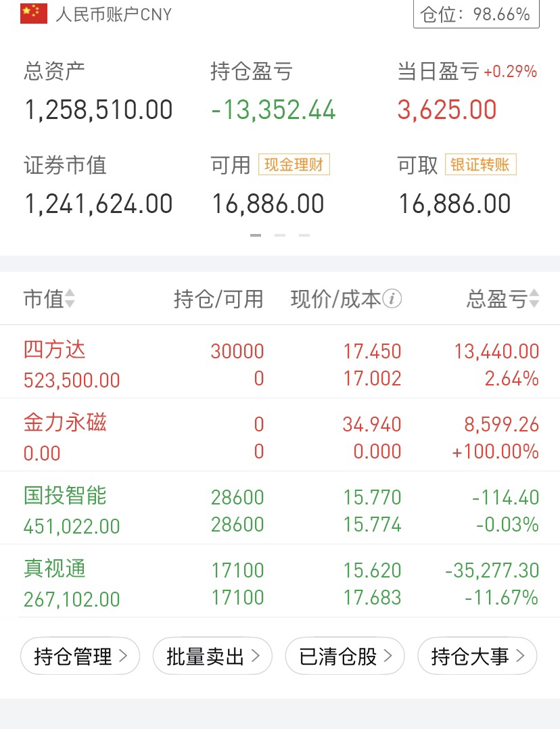Tap the China flag account icon
The image size is (560, 729).
click(x=33, y=14)
